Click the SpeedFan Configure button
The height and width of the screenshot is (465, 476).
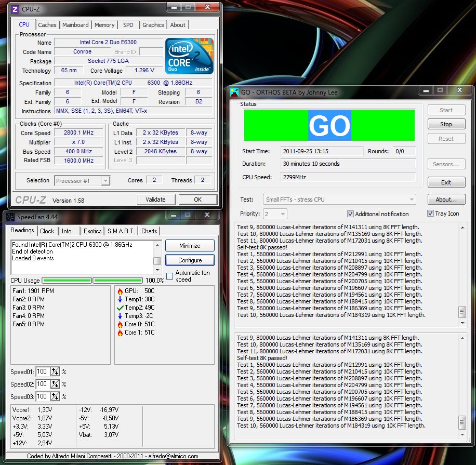[190, 260]
